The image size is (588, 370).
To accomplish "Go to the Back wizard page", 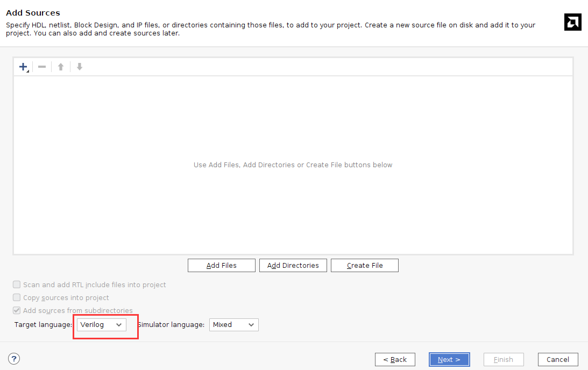I will 395,359.
